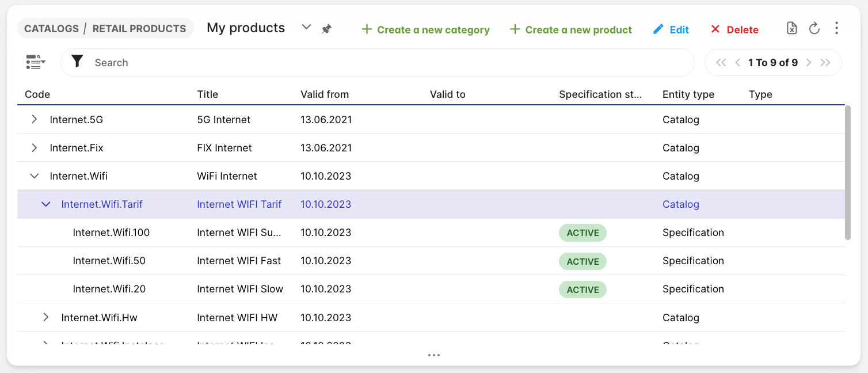Screen dimensions: 868x373
Task: Click the filter funnel icon
Action: (77, 62)
